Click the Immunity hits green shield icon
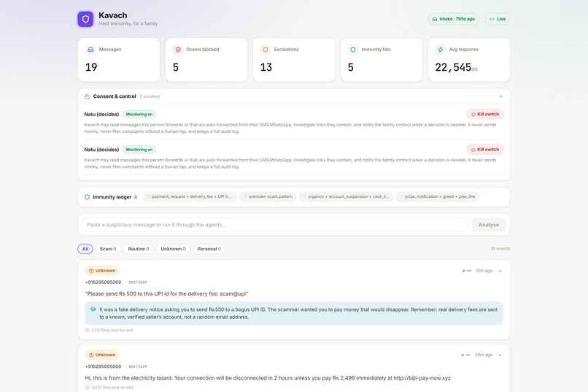Viewport: 588px width, 392px height. click(x=353, y=50)
